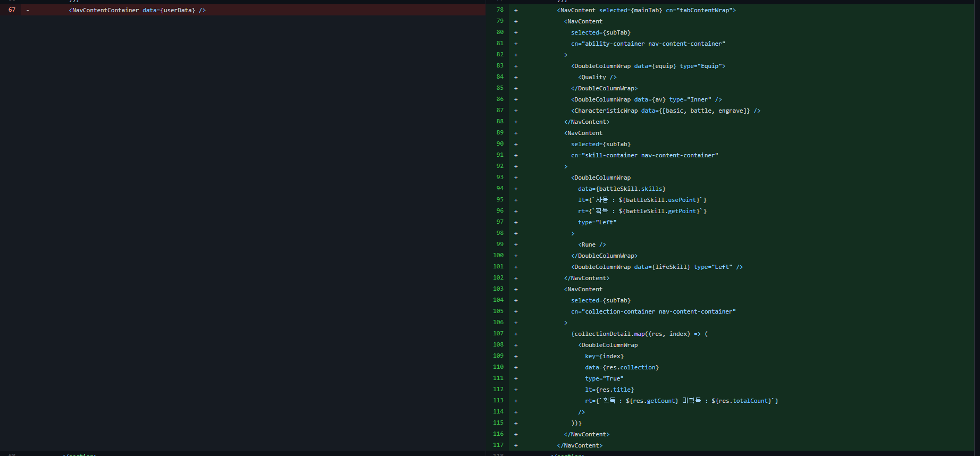Click line number 88

pos(500,122)
